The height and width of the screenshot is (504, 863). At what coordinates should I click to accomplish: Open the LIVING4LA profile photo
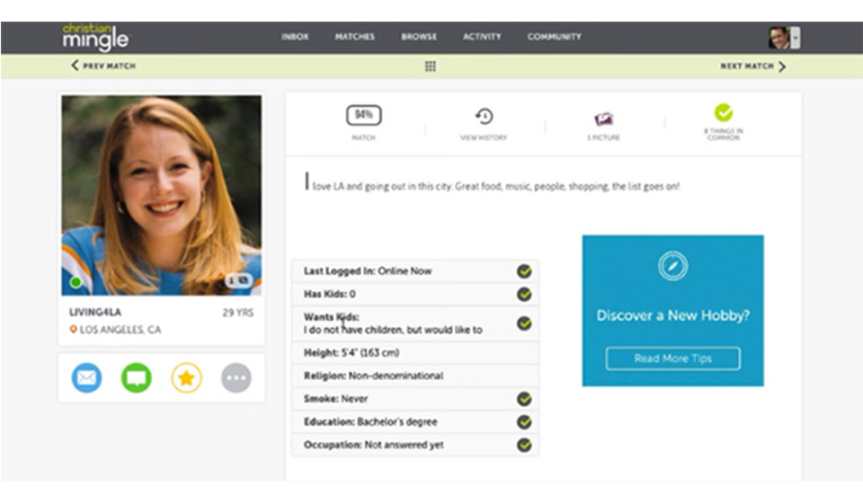(x=162, y=195)
